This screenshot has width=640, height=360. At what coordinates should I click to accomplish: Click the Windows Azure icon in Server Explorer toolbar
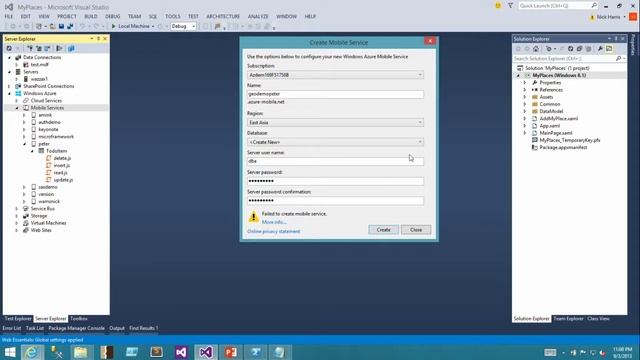71,49
